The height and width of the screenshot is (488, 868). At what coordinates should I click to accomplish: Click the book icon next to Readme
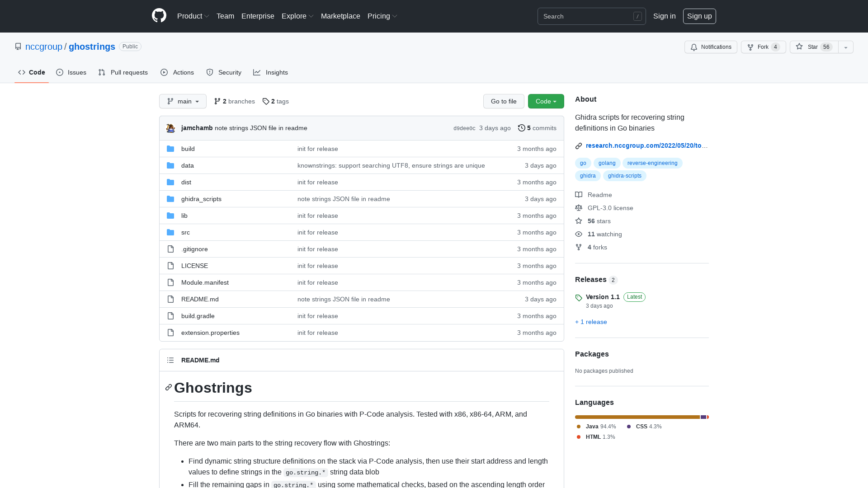pyautogui.click(x=579, y=195)
